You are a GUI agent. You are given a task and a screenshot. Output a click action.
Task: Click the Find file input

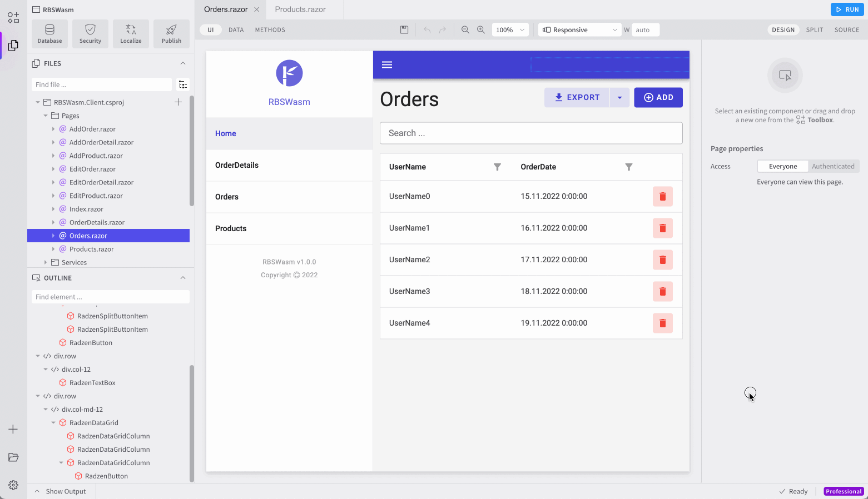(102, 84)
